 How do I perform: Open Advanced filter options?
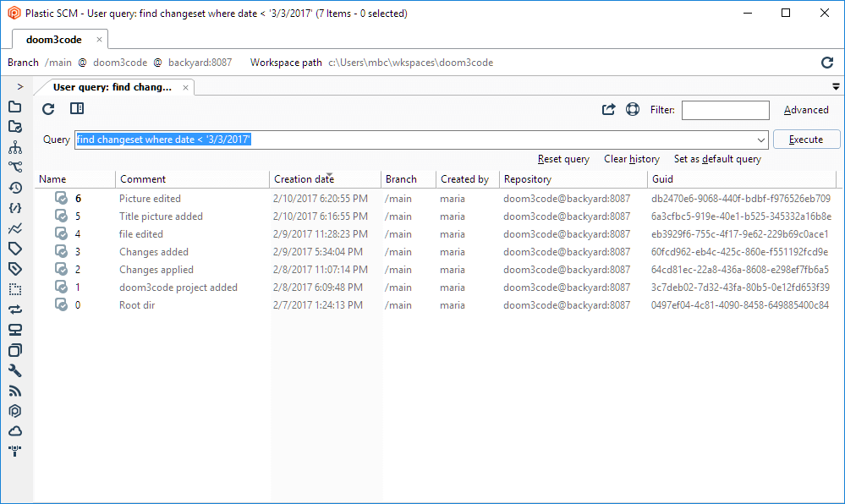point(806,110)
